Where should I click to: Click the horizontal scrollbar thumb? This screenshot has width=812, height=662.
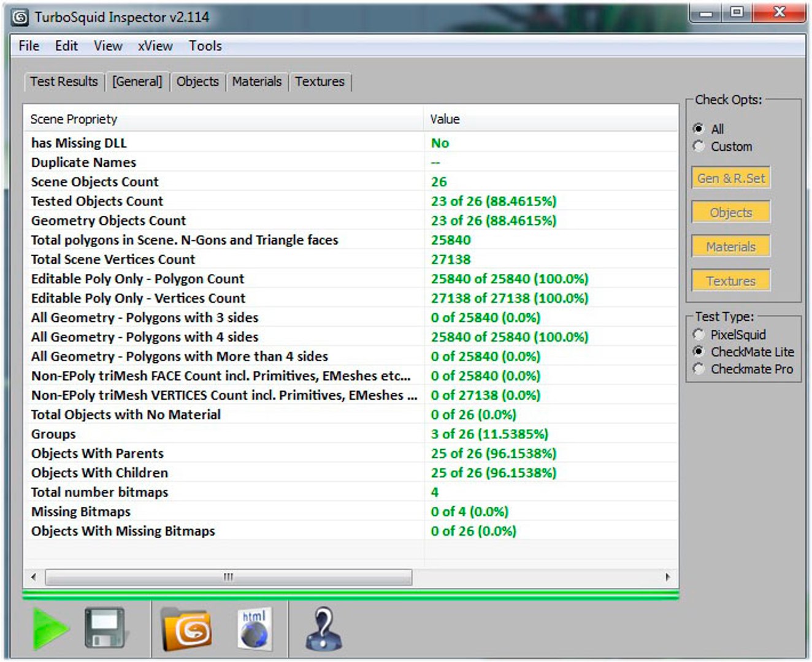pos(228,577)
